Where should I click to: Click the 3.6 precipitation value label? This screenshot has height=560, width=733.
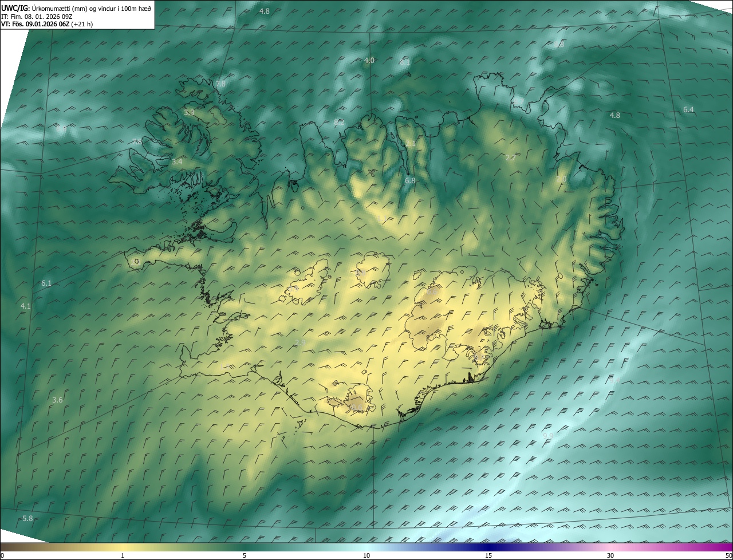tap(57, 400)
